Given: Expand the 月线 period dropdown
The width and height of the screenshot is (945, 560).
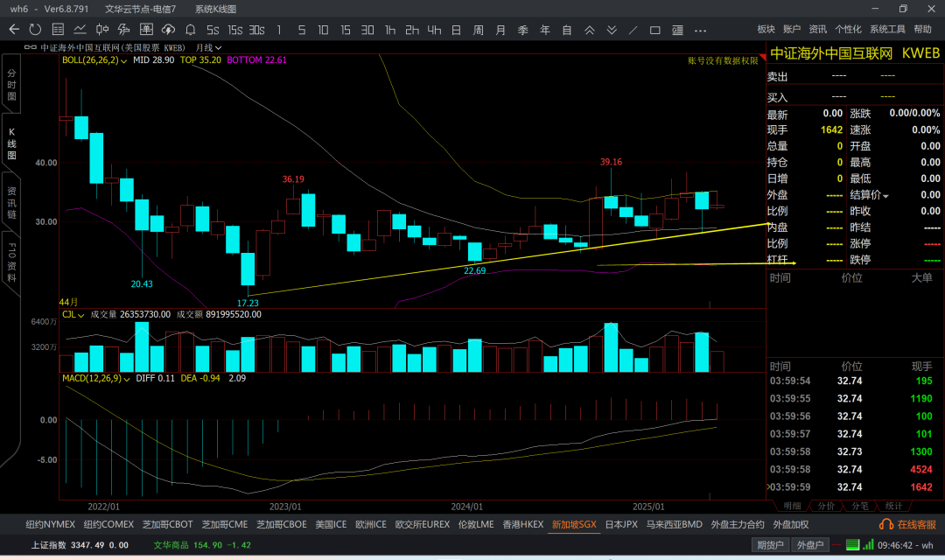Looking at the screenshot, I should (x=208, y=47).
